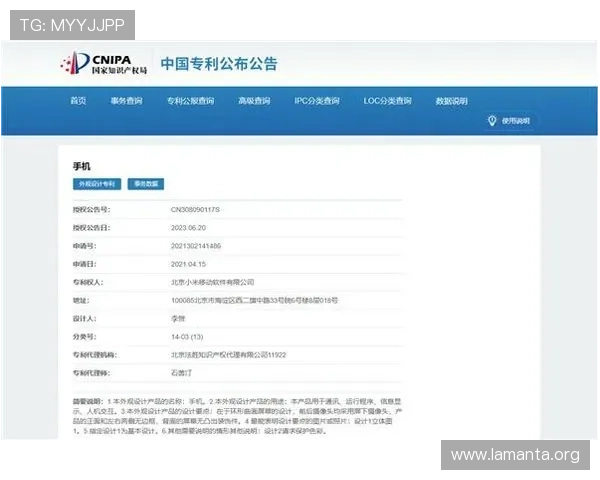Screen dimensions: 600x480
Task: Click the 事务数据 button
Action: click(146, 184)
